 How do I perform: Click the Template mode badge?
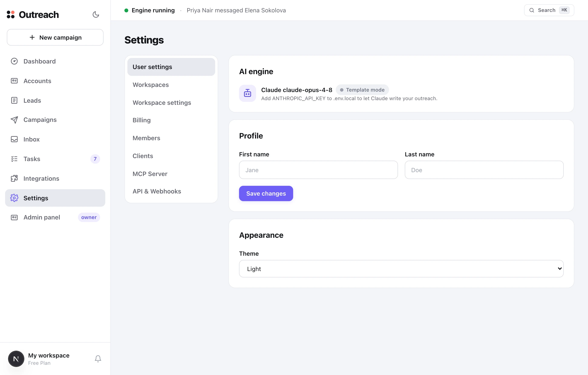click(362, 90)
